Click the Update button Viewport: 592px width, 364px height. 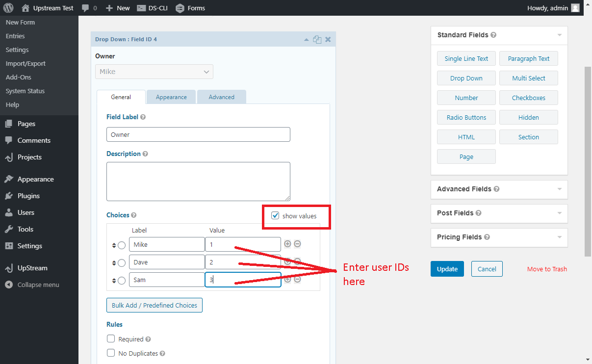(x=447, y=269)
